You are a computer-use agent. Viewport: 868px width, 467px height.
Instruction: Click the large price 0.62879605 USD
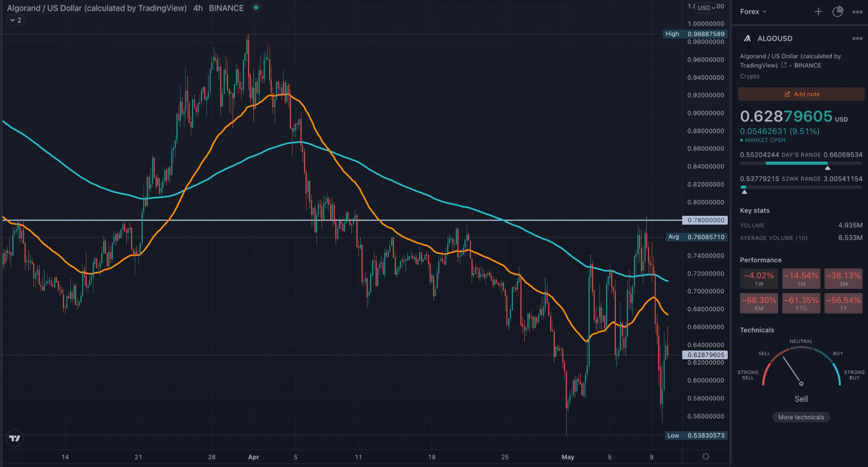click(x=793, y=116)
